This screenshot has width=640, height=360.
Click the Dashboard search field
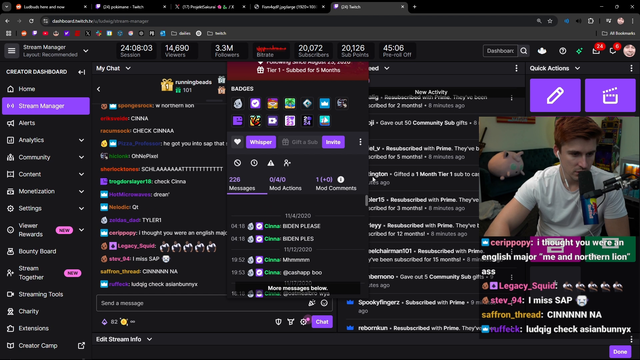click(500, 51)
